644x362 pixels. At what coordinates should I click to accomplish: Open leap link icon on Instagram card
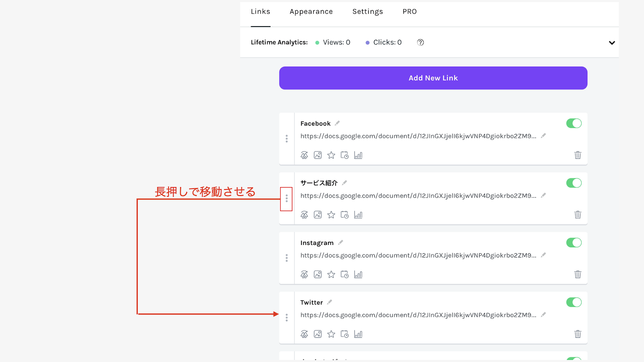click(x=304, y=274)
